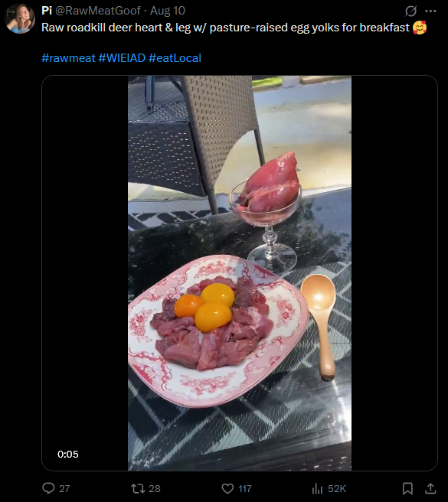Click the display name Pi

47,11
